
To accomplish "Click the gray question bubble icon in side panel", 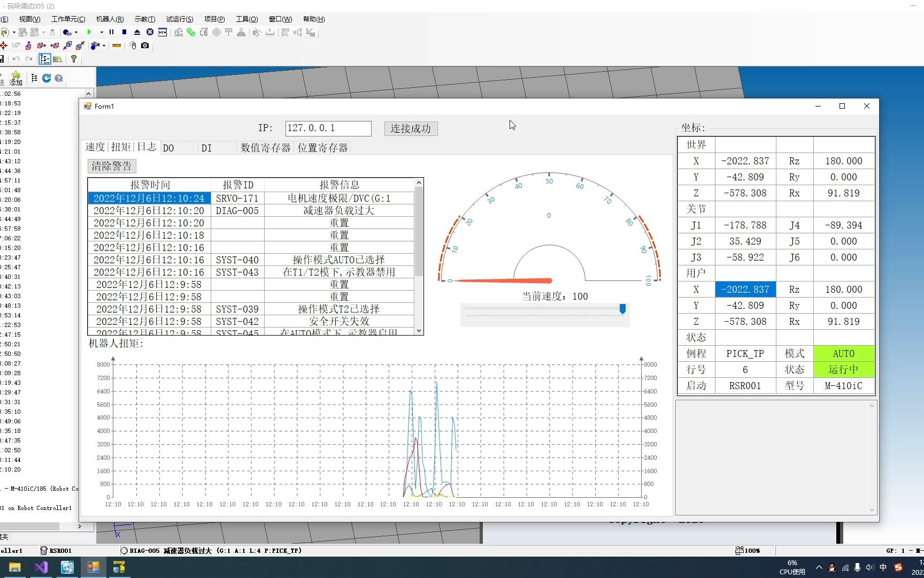I will pyautogui.click(x=59, y=78).
